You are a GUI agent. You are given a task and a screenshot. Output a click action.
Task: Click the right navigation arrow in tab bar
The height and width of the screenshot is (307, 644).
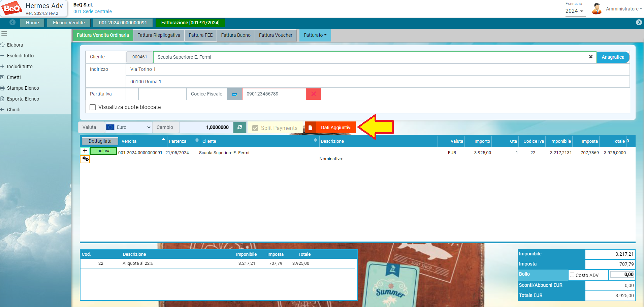(x=639, y=22)
